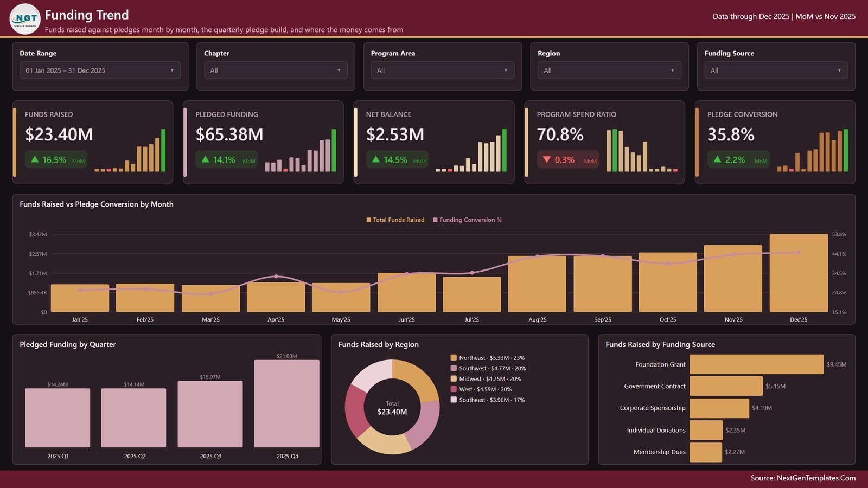Click the Program Spend Ratio sparkline

tap(642, 150)
